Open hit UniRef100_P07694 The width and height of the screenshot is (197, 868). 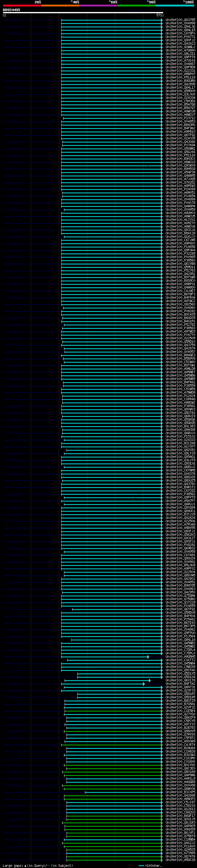(180, 145)
